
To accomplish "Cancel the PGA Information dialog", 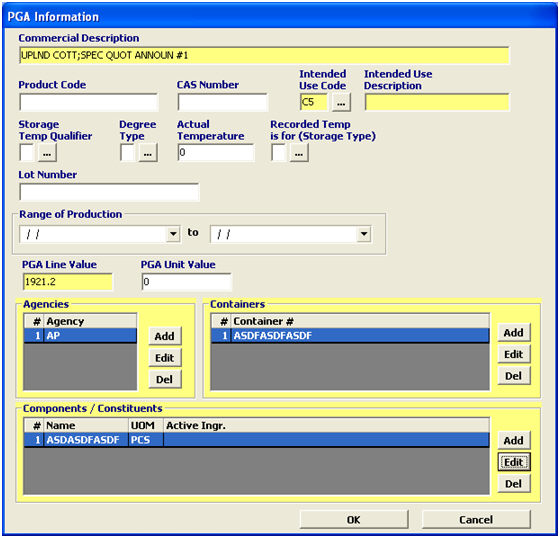I will (x=476, y=519).
